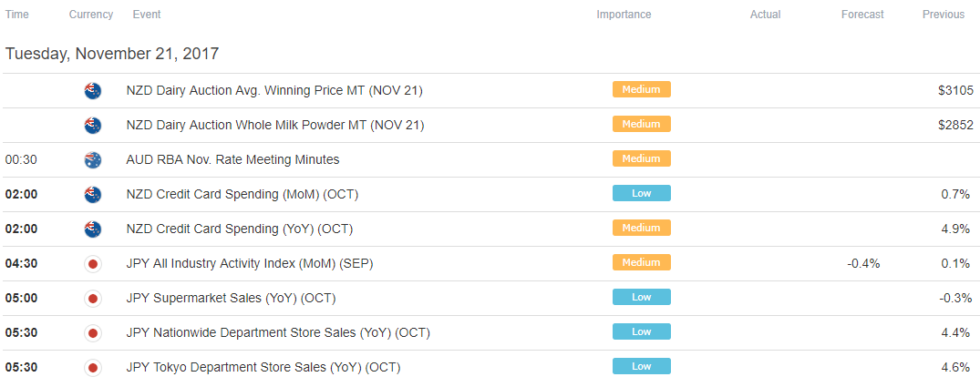Click Medium badge for Dairy Auction Avg. Winning Price

click(x=641, y=90)
